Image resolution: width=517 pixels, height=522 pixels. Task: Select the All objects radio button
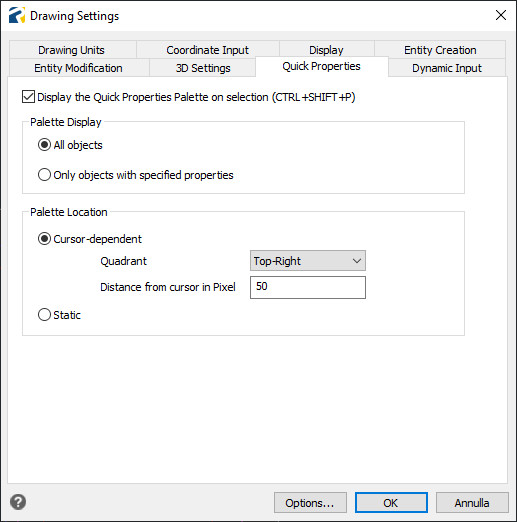(44, 145)
